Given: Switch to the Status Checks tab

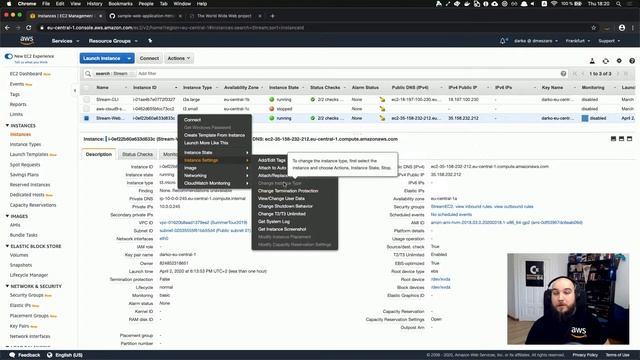Looking at the screenshot, I should [x=137, y=154].
